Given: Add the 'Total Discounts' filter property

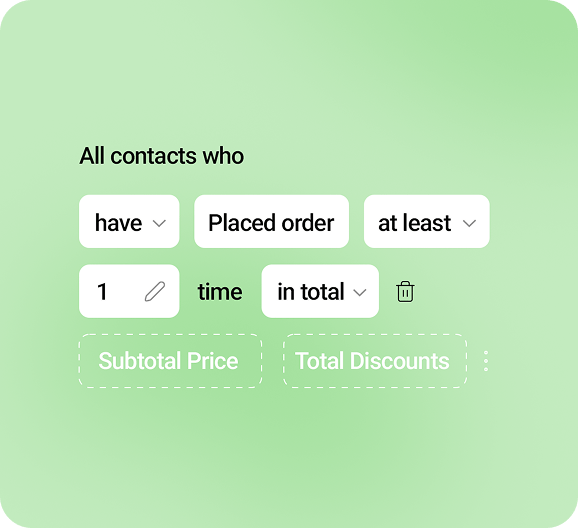Looking at the screenshot, I should click(375, 361).
